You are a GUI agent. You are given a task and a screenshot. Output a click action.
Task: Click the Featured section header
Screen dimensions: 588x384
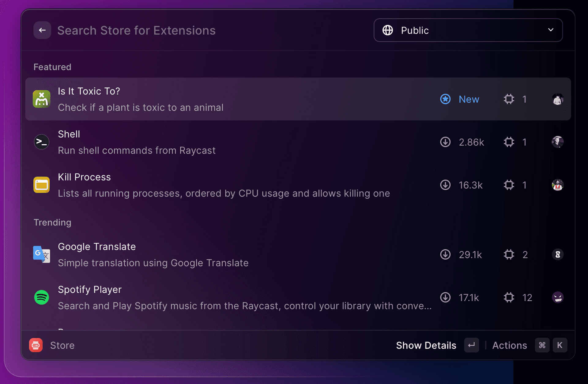point(52,67)
